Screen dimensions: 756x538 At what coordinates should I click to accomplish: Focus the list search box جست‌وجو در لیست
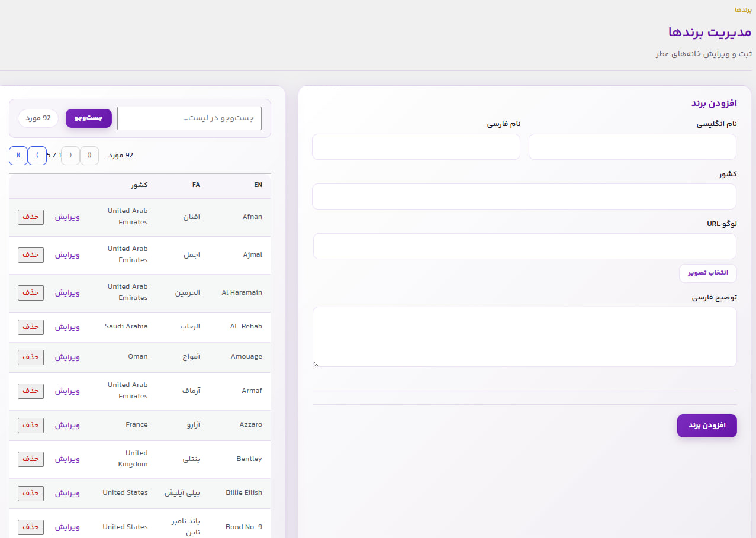pos(189,118)
